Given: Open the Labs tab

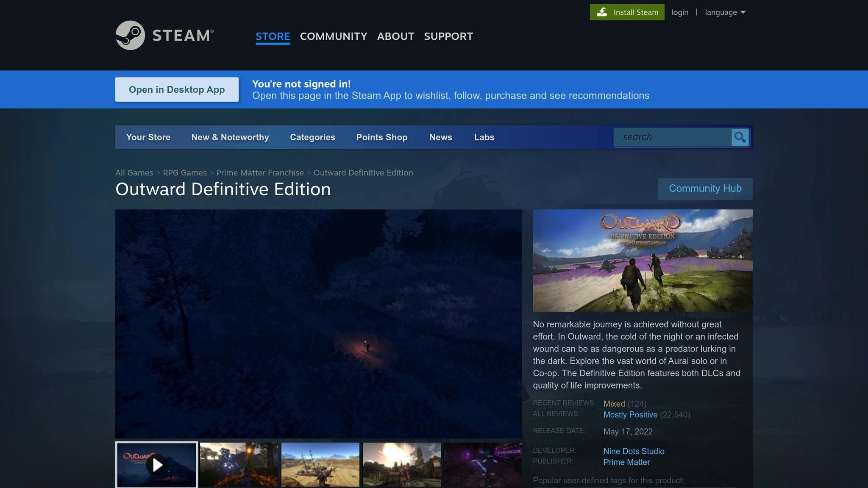Looking at the screenshot, I should [x=484, y=137].
